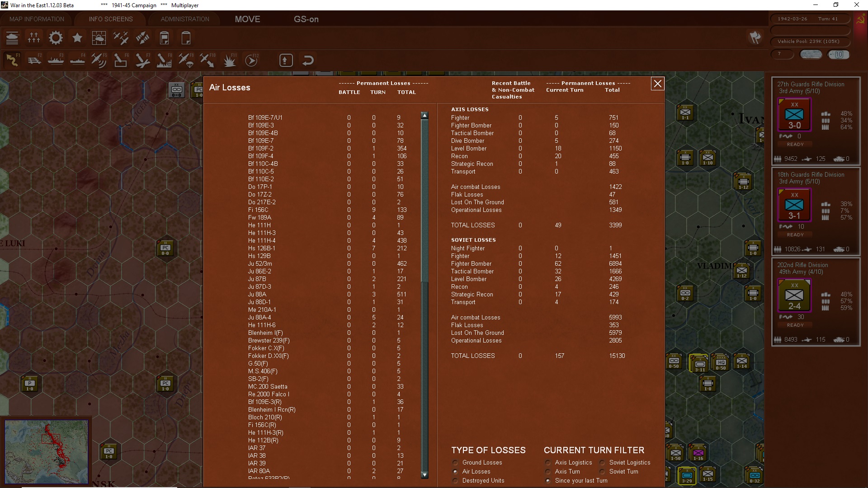
Task: Open the victory star icon
Action: (77, 38)
